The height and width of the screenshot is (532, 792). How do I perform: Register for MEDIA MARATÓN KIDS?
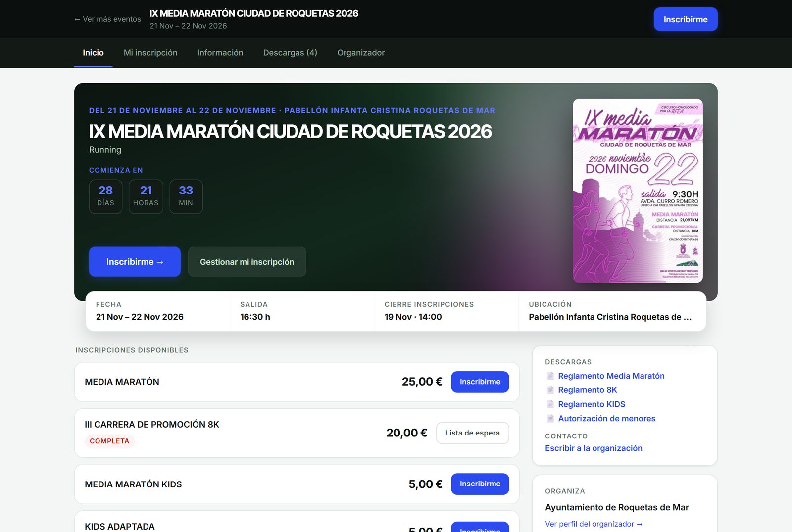(480, 484)
